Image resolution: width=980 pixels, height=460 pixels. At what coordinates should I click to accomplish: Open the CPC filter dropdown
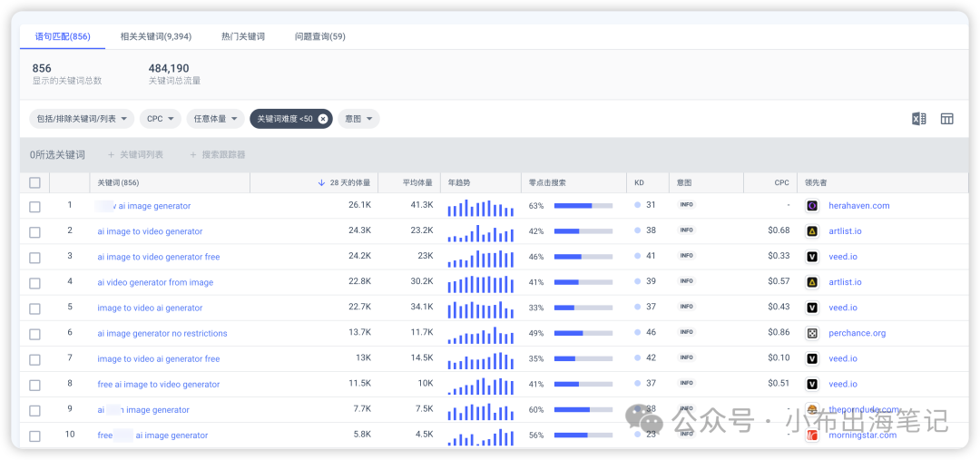[x=161, y=119]
